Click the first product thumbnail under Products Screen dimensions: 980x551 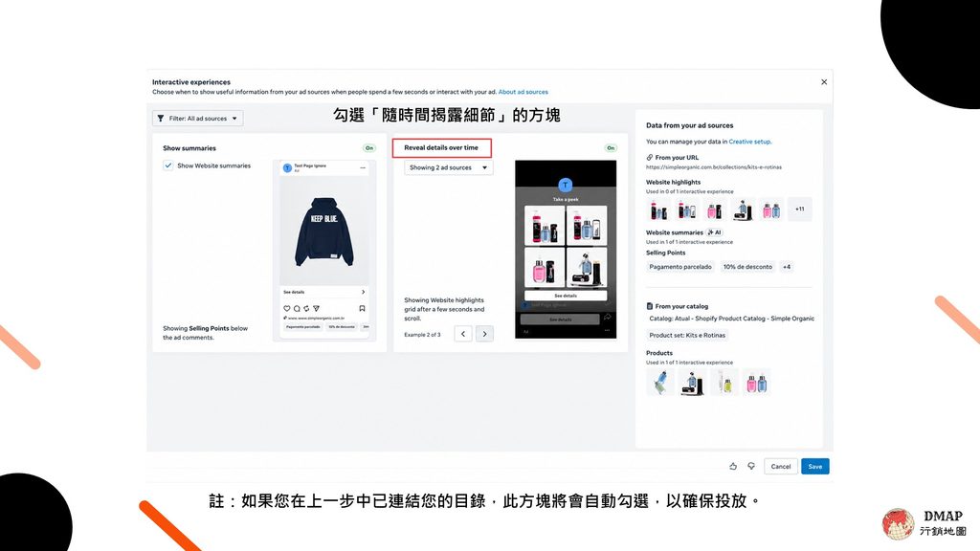pyautogui.click(x=660, y=382)
